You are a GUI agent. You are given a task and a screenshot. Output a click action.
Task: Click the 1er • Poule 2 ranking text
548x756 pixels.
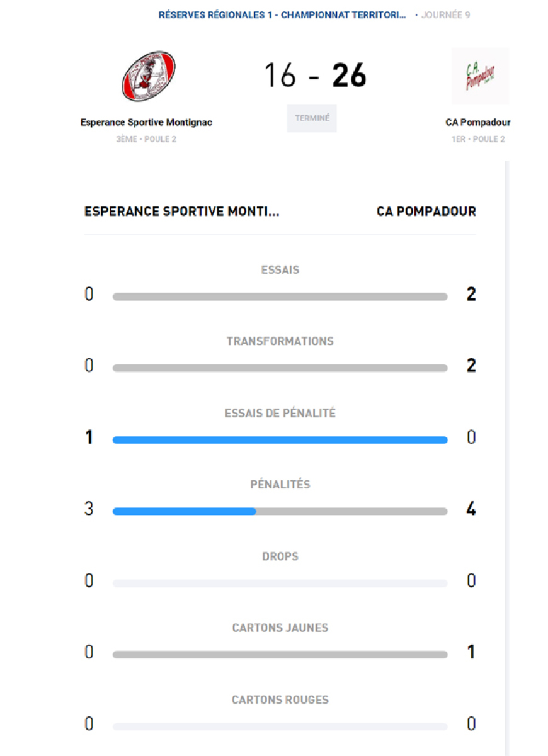coord(477,139)
